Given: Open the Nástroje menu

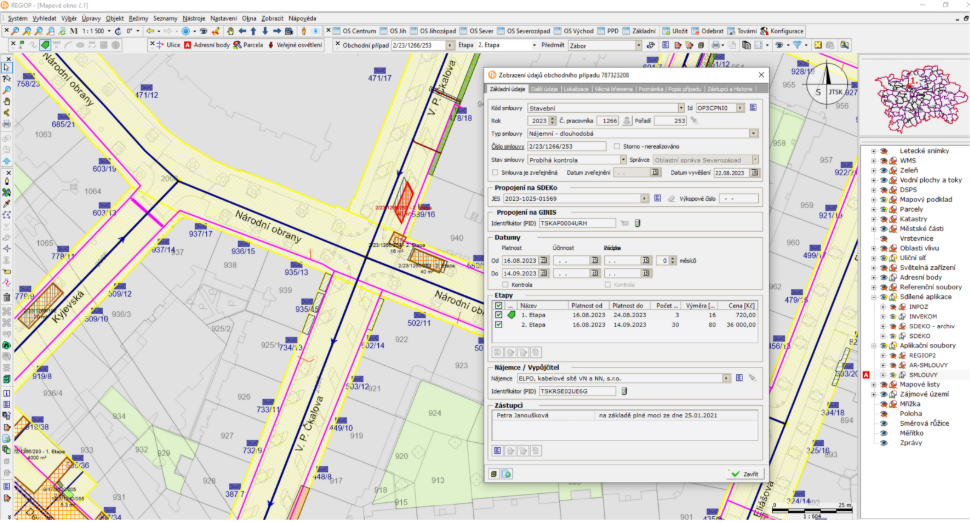Looking at the screenshot, I should pyautogui.click(x=194, y=18).
